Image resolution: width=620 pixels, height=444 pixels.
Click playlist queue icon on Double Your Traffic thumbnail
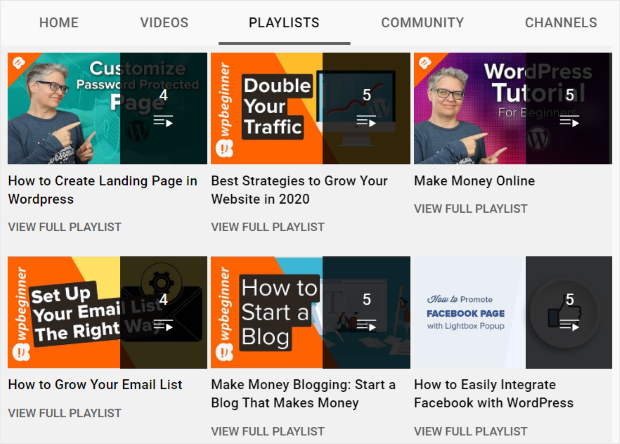pos(366,121)
